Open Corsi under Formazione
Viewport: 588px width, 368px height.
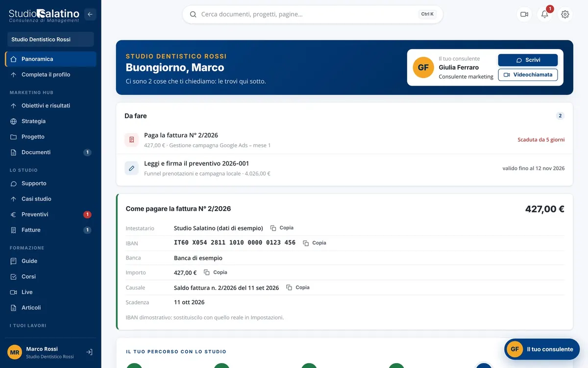click(x=50, y=277)
